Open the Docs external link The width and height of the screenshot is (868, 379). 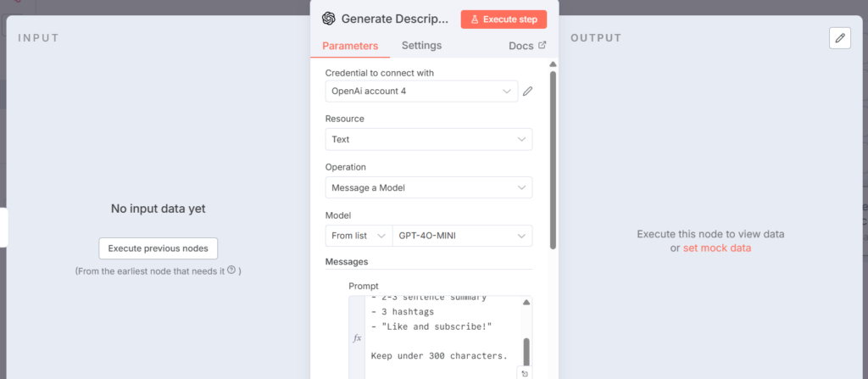527,46
